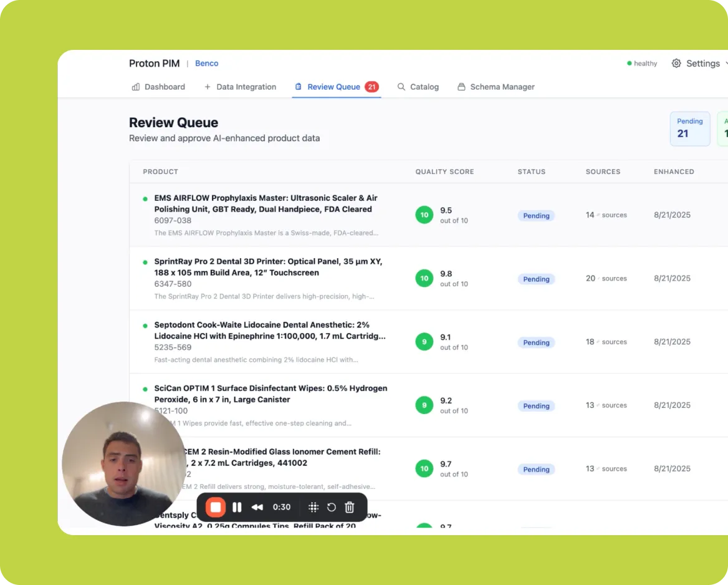Open the Data Integration tab
The width and height of the screenshot is (728, 585).
[240, 87]
